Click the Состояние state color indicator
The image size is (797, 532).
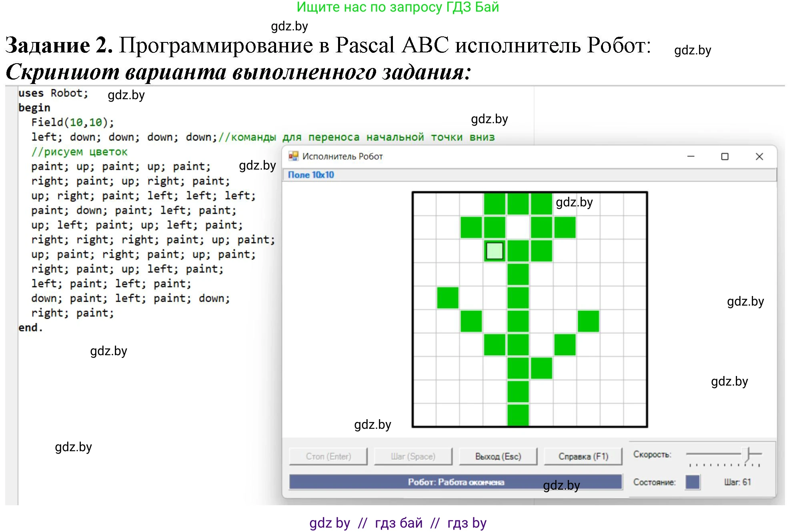click(x=692, y=482)
